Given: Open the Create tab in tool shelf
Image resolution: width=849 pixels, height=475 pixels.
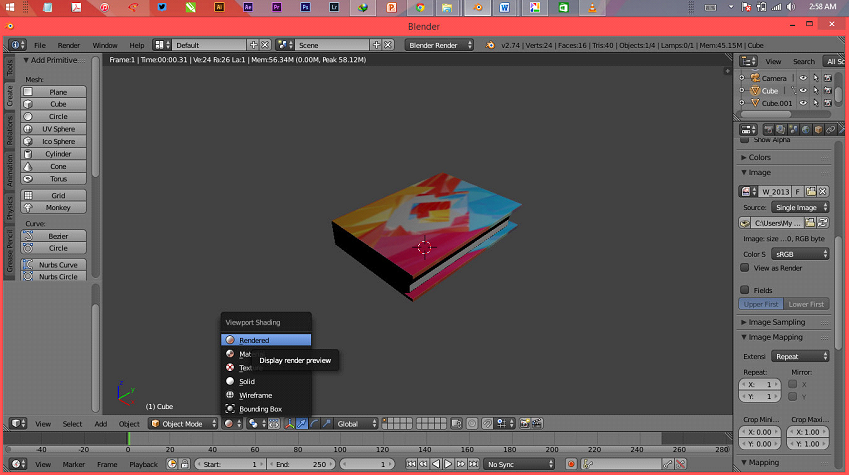Looking at the screenshot, I should point(9,96).
